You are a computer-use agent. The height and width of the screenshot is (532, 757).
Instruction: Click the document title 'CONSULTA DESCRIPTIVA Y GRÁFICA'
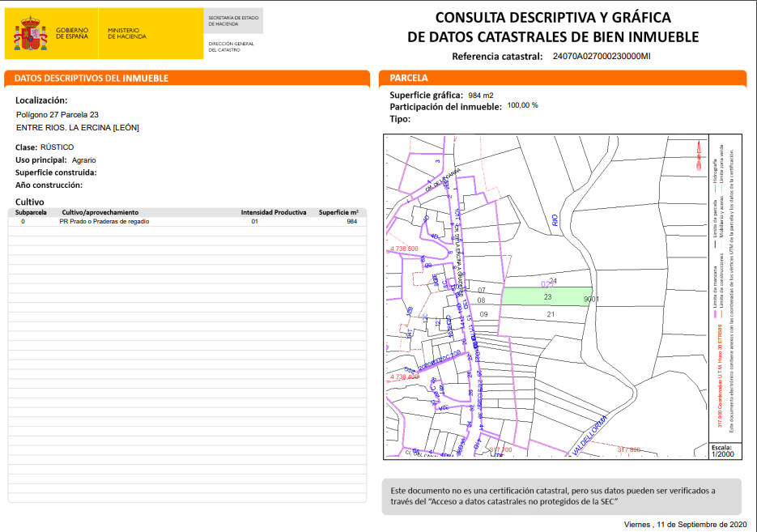[553, 17]
